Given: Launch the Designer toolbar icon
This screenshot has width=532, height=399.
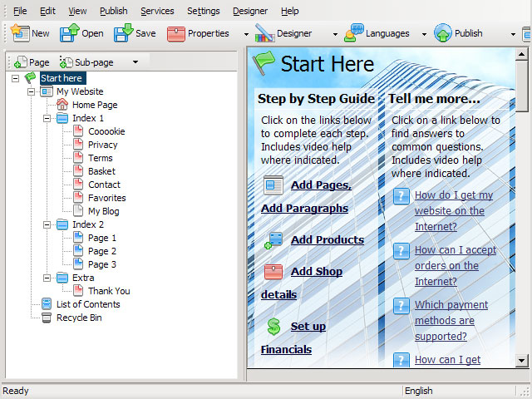Looking at the screenshot, I should coord(264,33).
